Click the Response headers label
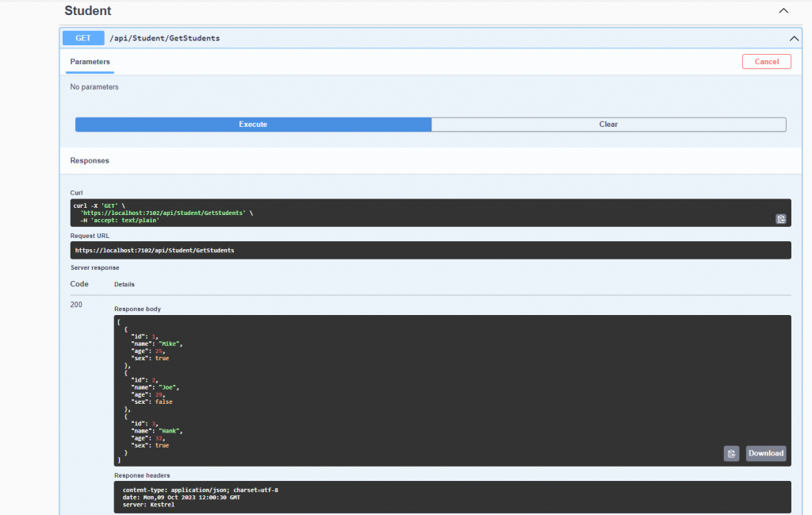Screen dimensions: 812x515 click(142, 475)
